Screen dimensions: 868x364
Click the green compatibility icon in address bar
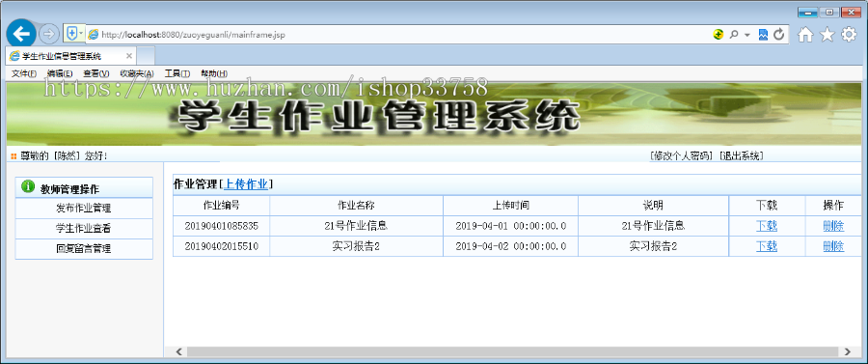[x=718, y=35]
